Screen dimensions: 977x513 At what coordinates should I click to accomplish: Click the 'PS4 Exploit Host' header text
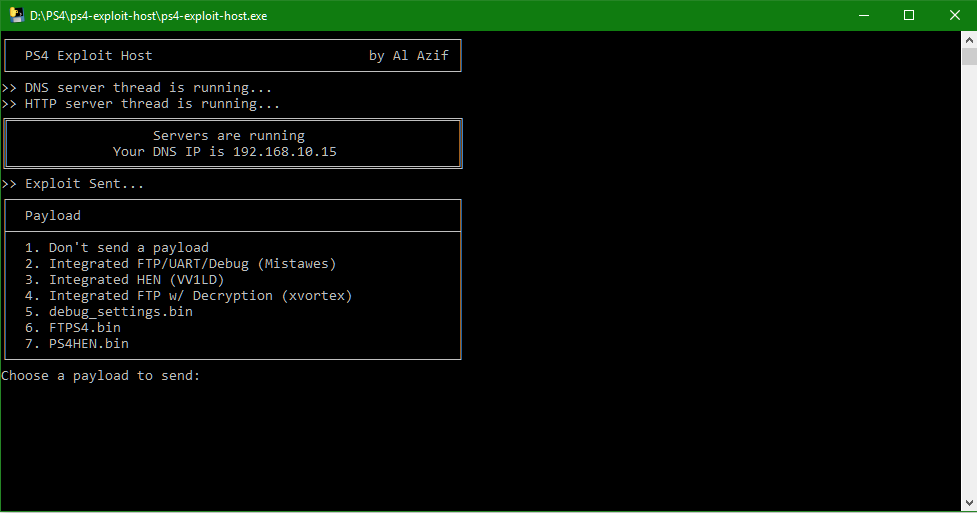pos(88,55)
